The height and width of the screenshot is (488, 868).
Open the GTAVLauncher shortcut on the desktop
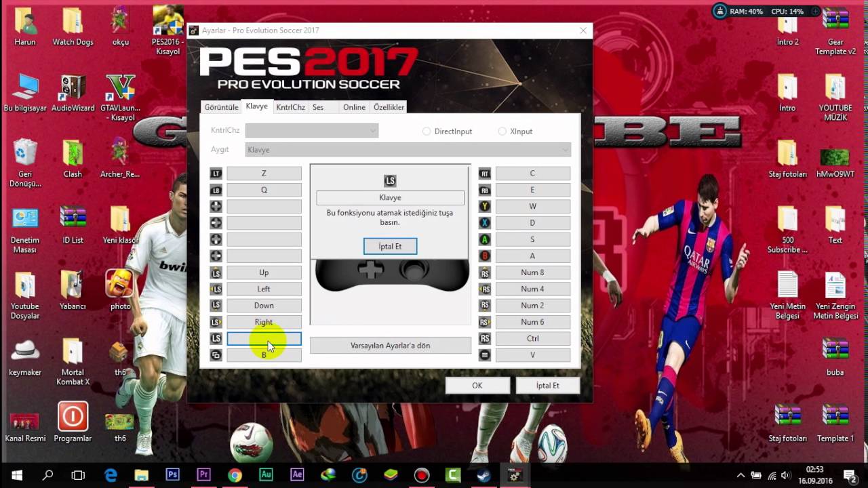(x=120, y=97)
